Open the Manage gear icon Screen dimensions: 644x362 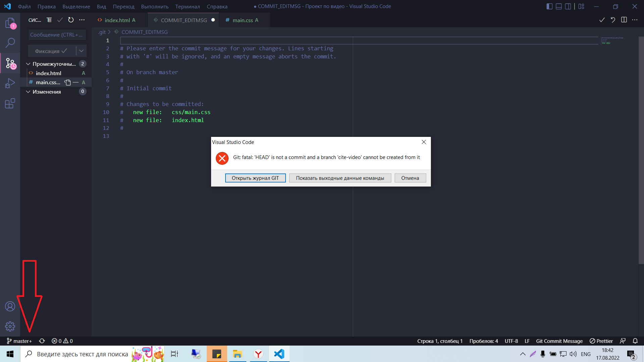tap(10, 326)
